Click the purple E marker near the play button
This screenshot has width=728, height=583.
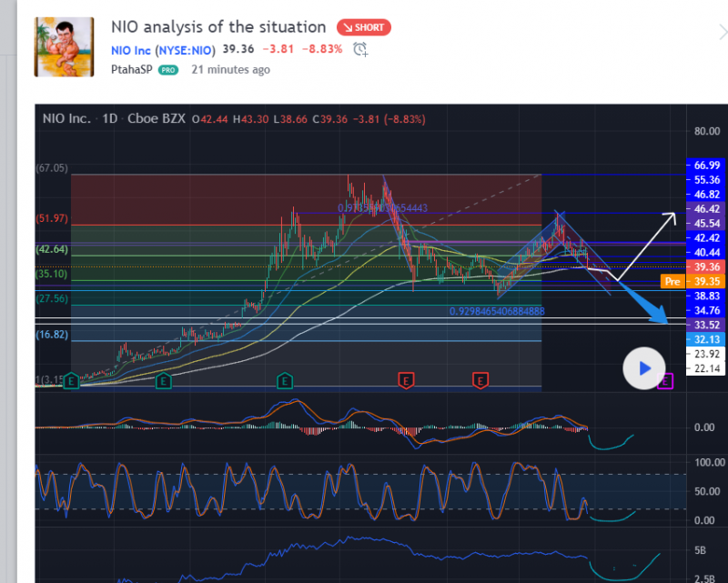click(x=665, y=380)
